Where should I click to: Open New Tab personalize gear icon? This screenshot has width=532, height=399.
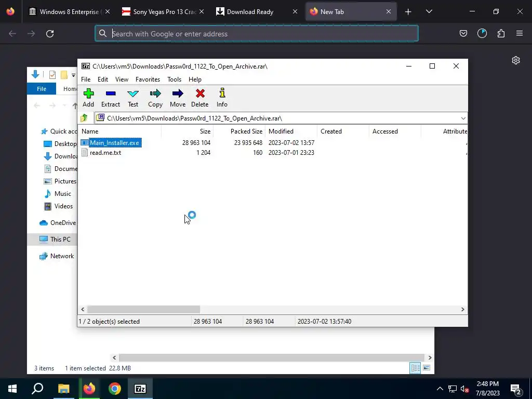[x=516, y=60]
